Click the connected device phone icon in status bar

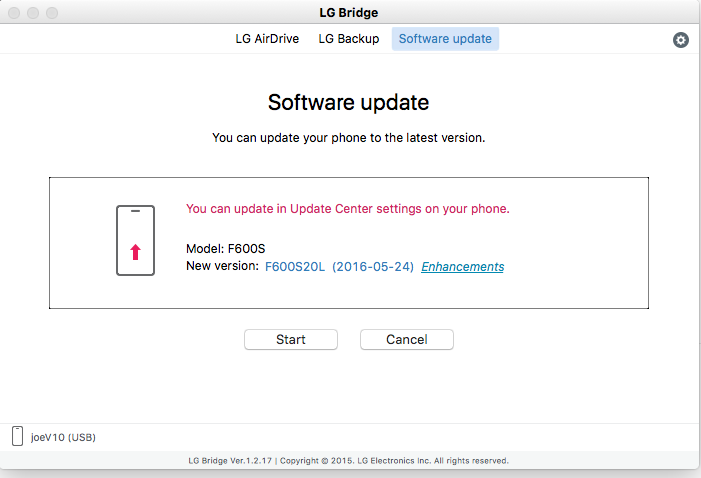point(17,436)
